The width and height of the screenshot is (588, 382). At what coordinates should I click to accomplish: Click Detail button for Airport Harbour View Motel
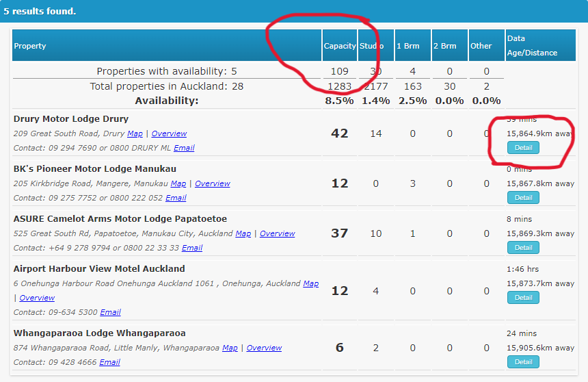coord(523,298)
